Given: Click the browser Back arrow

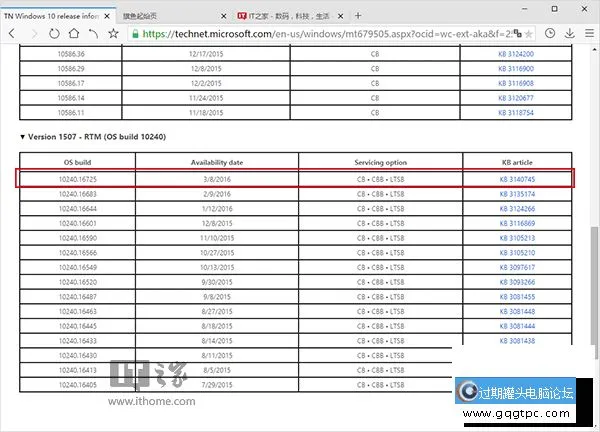Looking at the screenshot, I should click(x=10, y=33).
